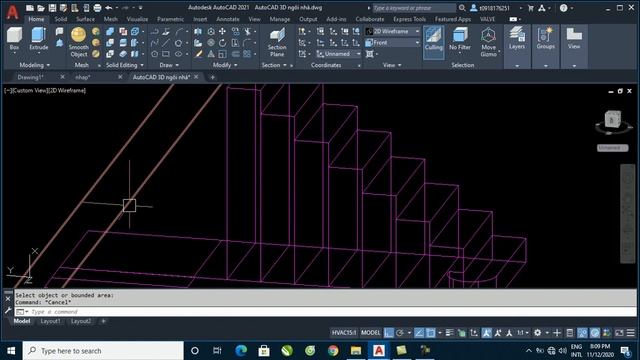Select the Box solid tool
Viewport: 640px width, 360px height.
tap(14, 39)
